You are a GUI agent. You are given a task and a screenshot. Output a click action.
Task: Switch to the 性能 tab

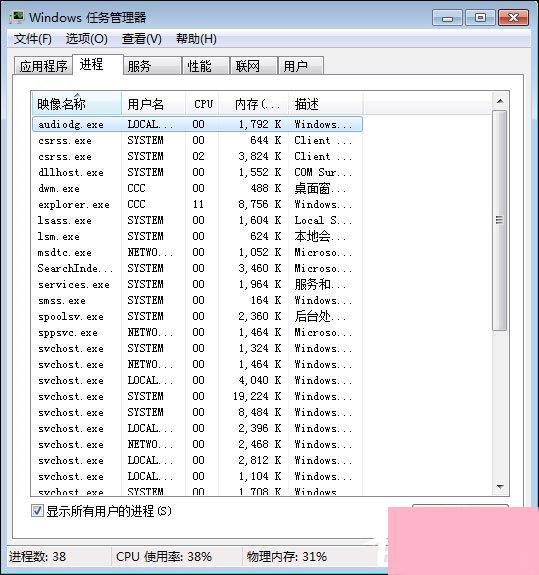coord(206,66)
